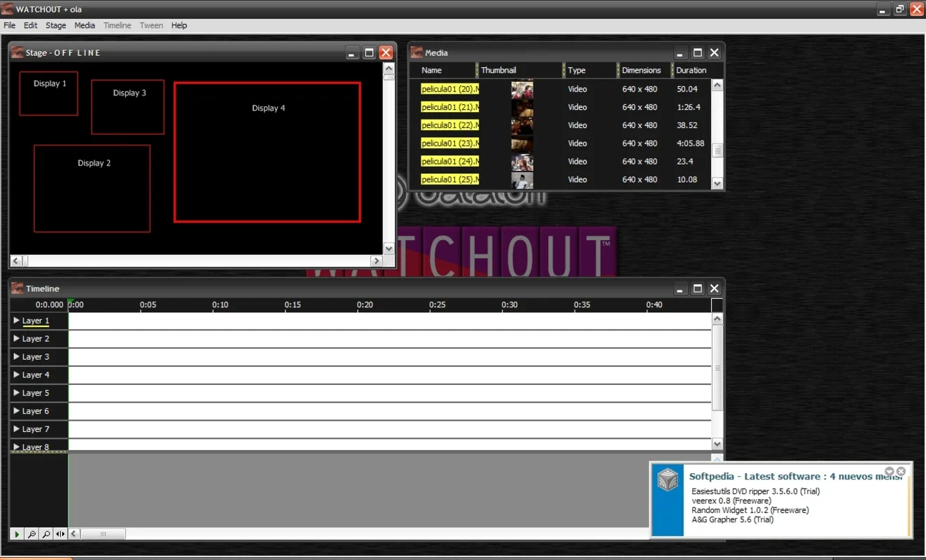
Task: Select media item pelicula01 (20)
Action: click(x=450, y=89)
